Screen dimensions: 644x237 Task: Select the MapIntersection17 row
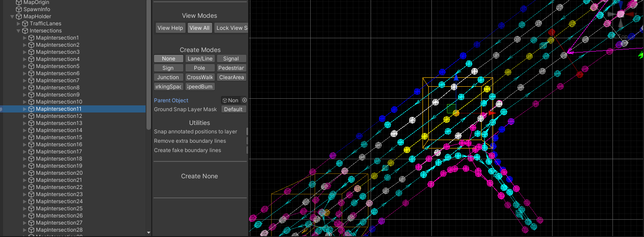pyautogui.click(x=73, y=152)
